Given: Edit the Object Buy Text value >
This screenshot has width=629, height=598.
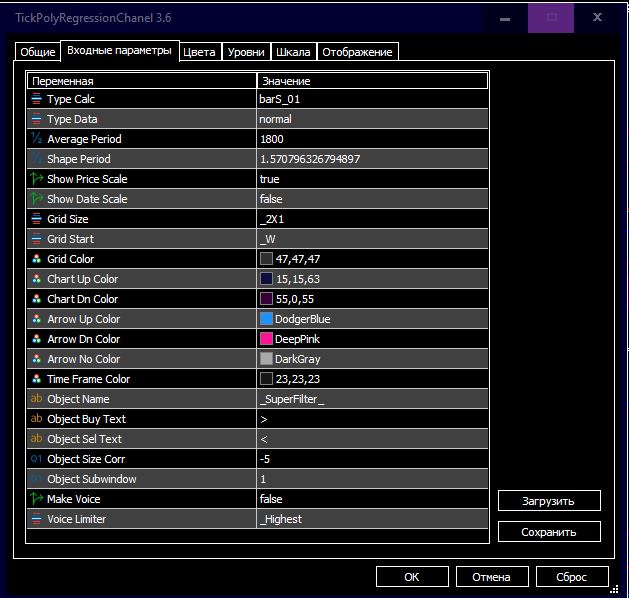Looking at the screenshot, I should (372, 419).
